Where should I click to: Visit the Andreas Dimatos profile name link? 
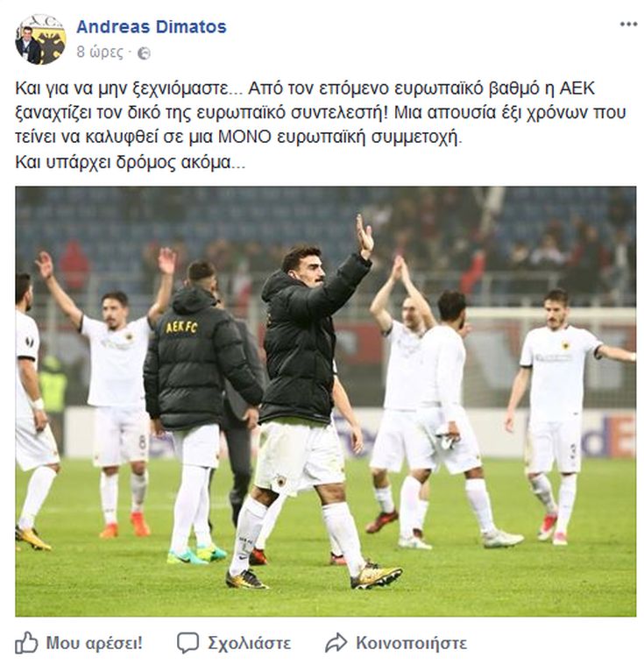[152, 26]
